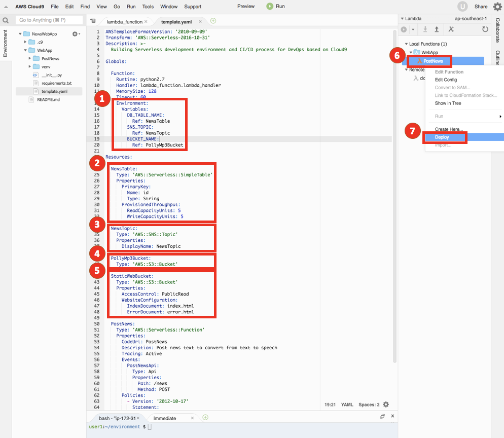Collapse the Remote functions section
Image resolution: width=504 pixels, height=438 pixels.
tap(406, 69)
